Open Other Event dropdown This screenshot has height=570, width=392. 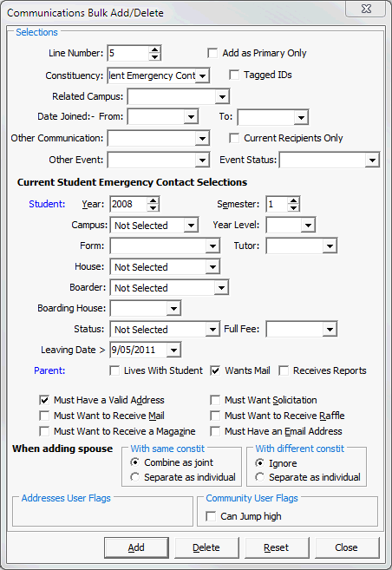[202, 160]
